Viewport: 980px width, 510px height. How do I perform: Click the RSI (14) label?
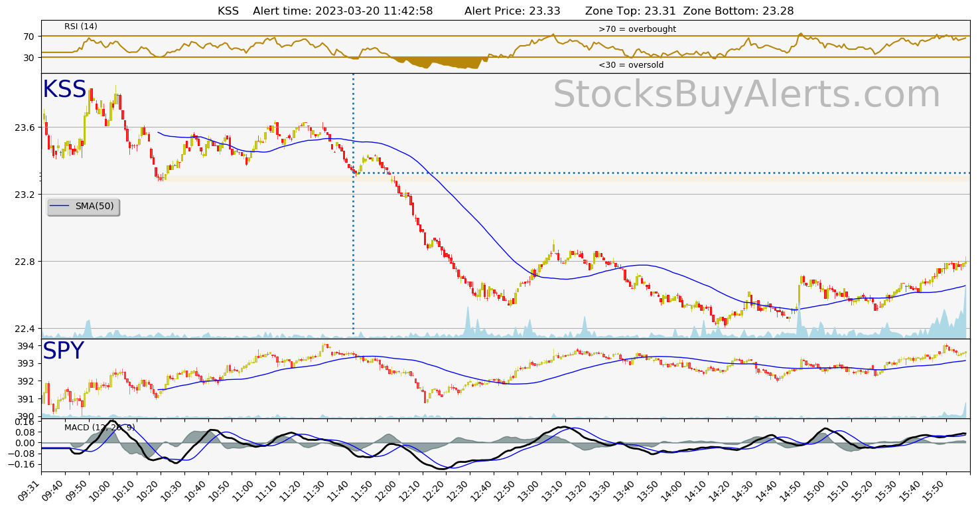[81, 27]
